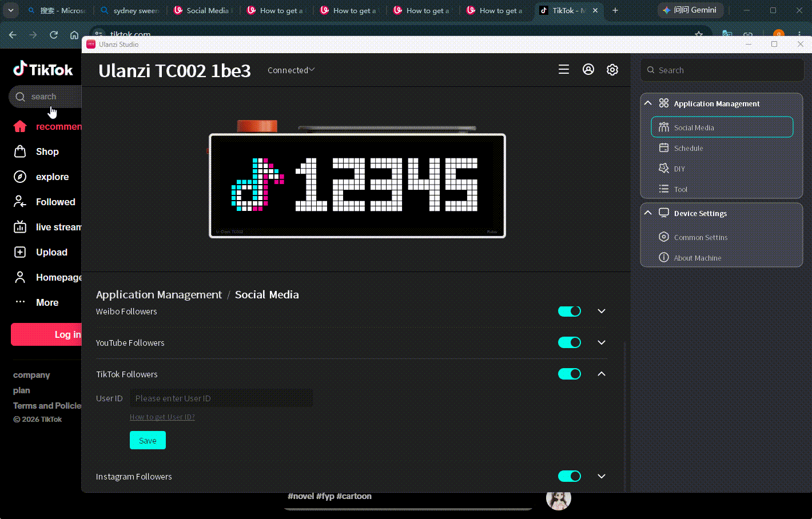The image size is (812, 519).
Task: Click the TikTok Log in button
Action: (x=46, y=334)
